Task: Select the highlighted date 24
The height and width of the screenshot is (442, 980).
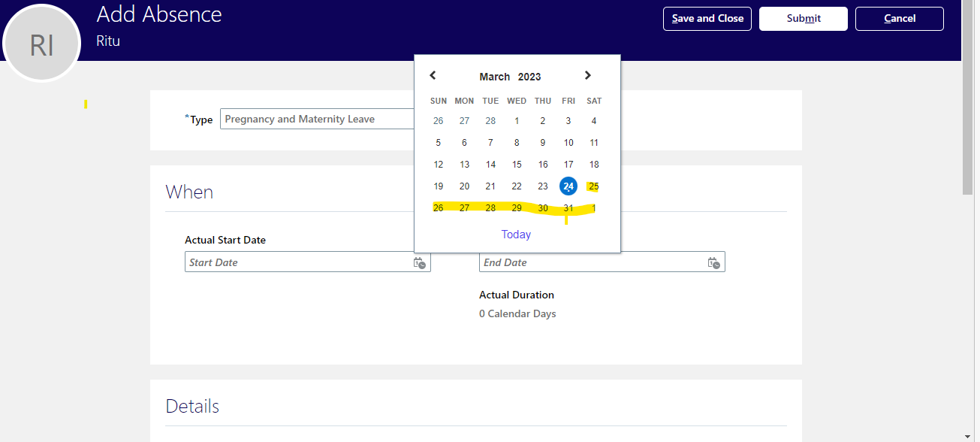Action: coord(568,186)
